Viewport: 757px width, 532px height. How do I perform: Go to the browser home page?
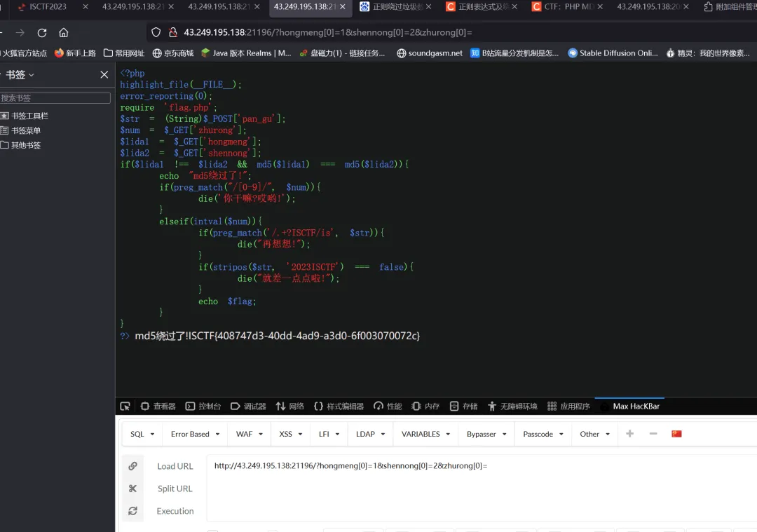coord(63,33)
